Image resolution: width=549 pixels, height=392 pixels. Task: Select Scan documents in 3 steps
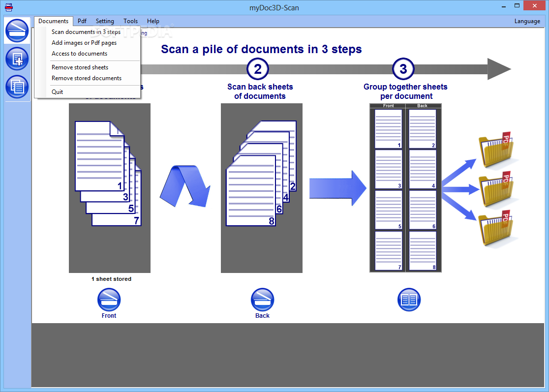coord(86,32)
